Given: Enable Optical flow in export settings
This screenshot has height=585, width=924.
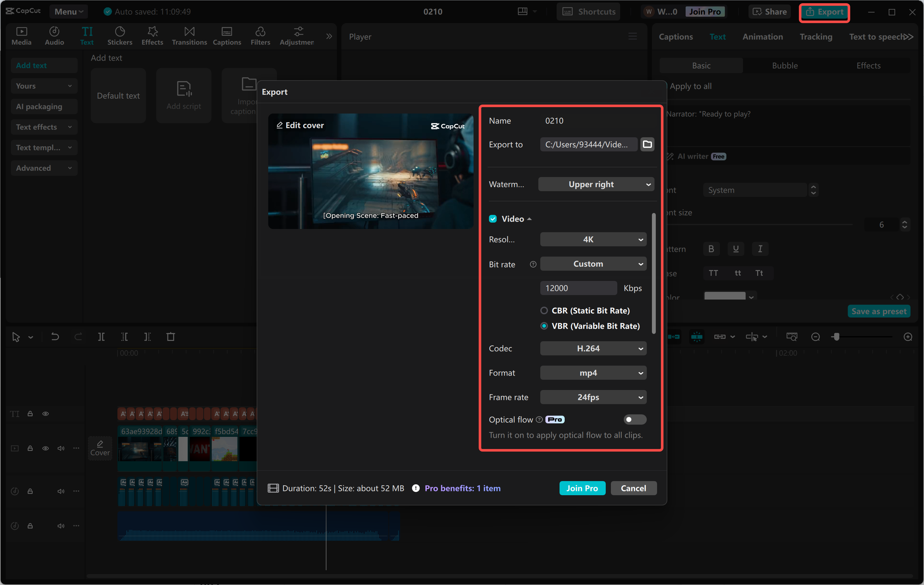Looking at the screenshot, I should [635, 419].
